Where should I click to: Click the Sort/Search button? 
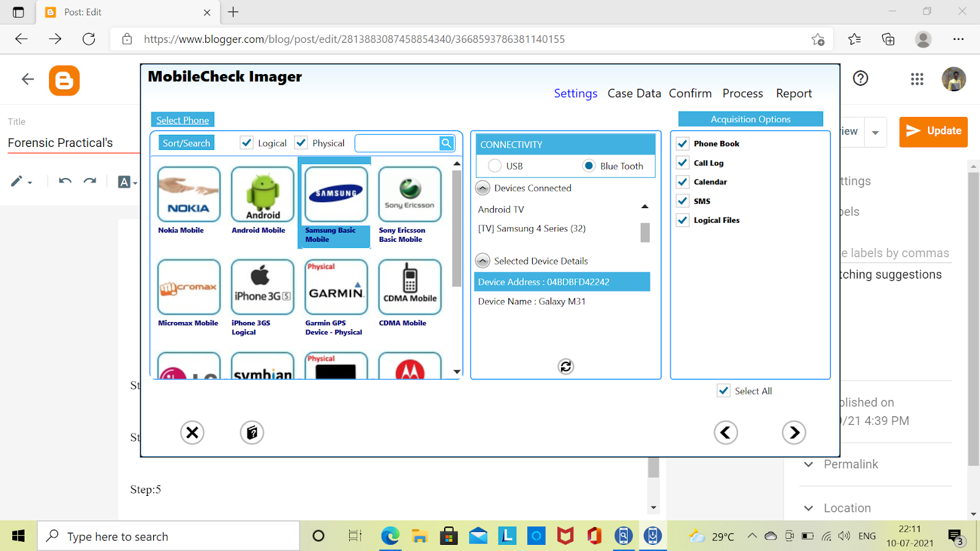(x=186, y=143)
